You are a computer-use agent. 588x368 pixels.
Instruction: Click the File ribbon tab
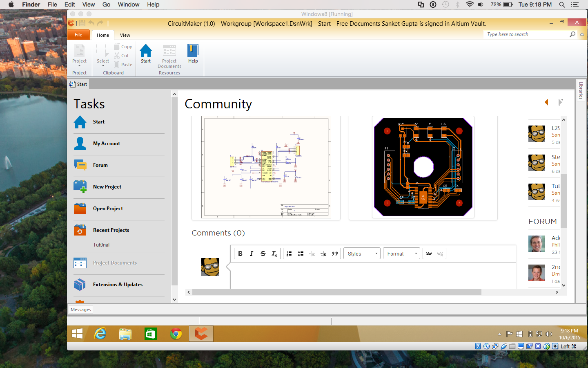78,35
